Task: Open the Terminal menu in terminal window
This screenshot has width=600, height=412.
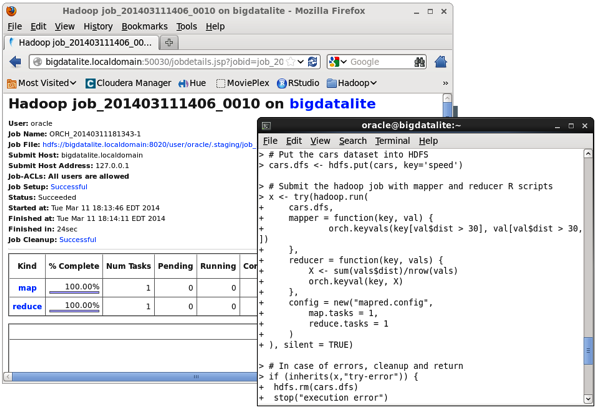Action: 392,141
